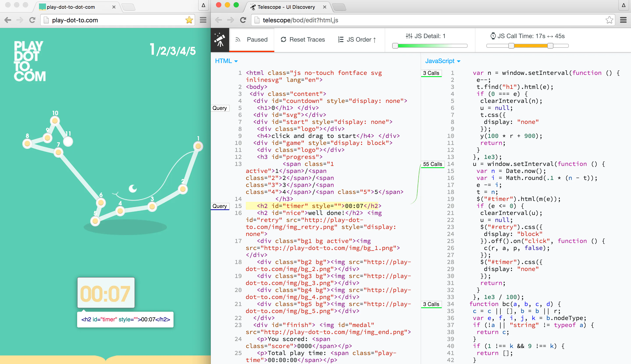
Task: Reload the play-dot-to.com page
Action: tap(32, 20)
